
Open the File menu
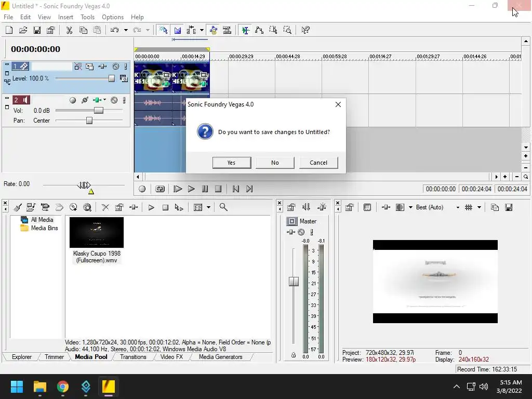tap(8, 17)
